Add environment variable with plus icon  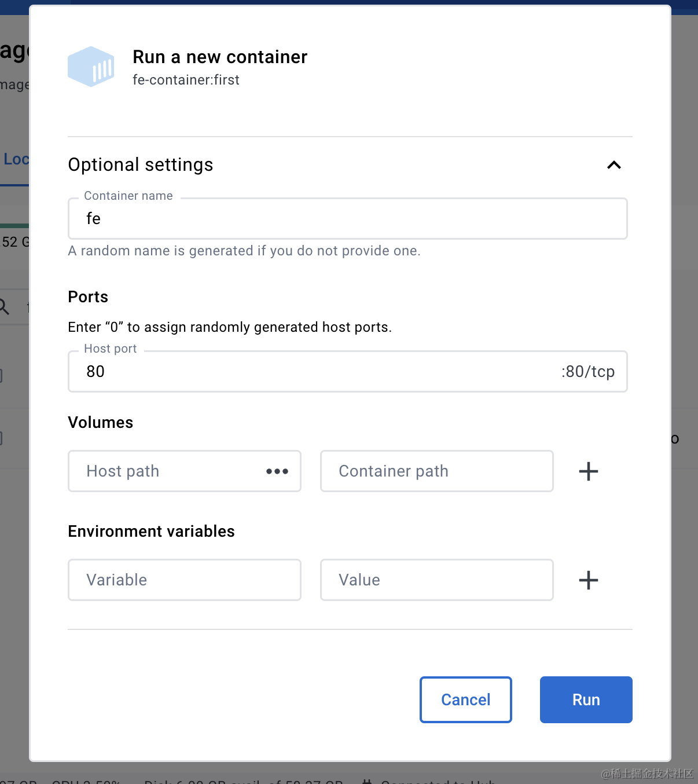tap(588, 580)
